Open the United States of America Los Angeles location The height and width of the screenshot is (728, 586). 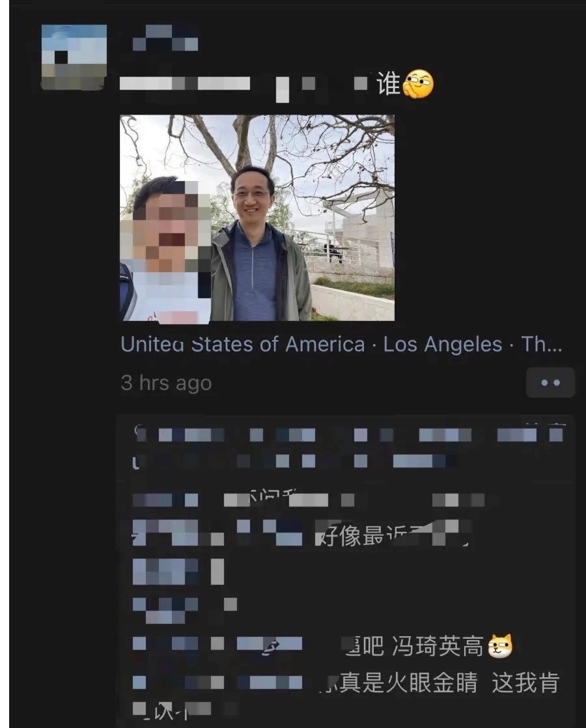pos(341,344)
